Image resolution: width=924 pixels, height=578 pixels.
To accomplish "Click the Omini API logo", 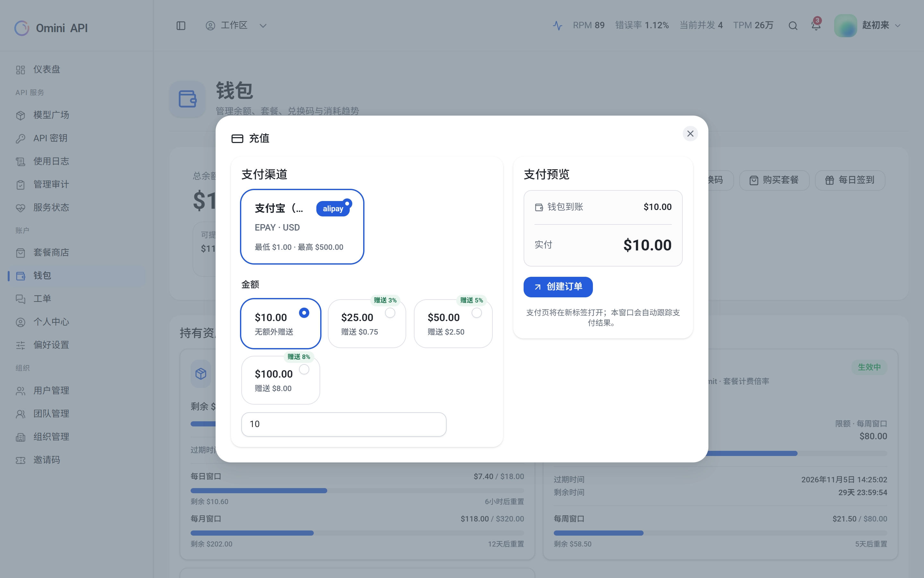I will [x=51, y=28].
